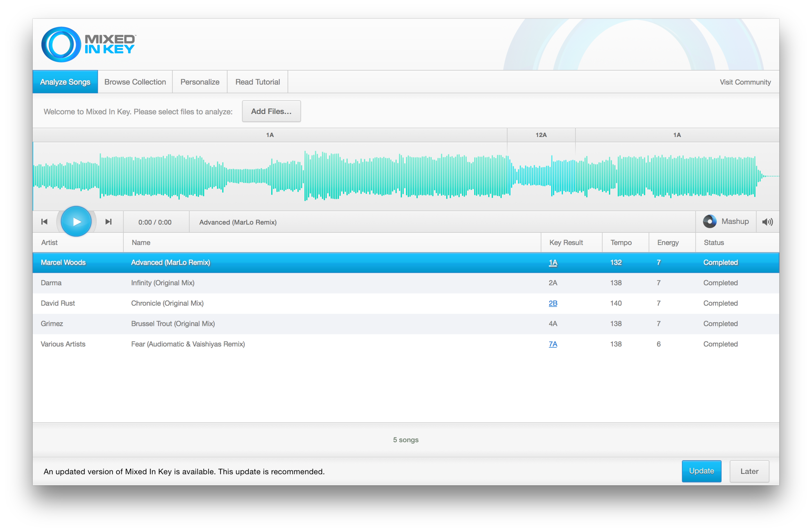This screenshot has width=812, height=532.
Task: Skip to the next track
Action: point(108,222)
